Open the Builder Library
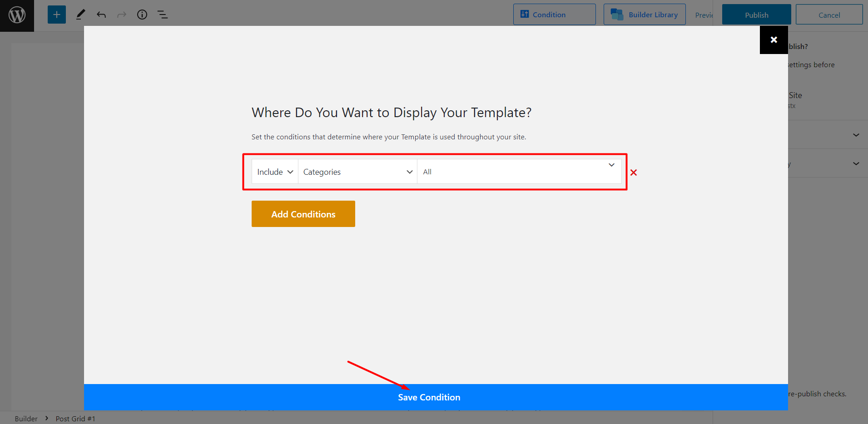This screenshot has width=868, height=424. 645,14
